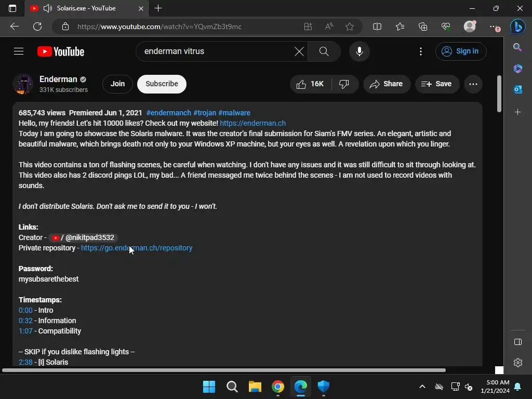Open the YouTube hamburger guide menu
The width and height of the screenshot is (532, 399).
coord(19,51)
